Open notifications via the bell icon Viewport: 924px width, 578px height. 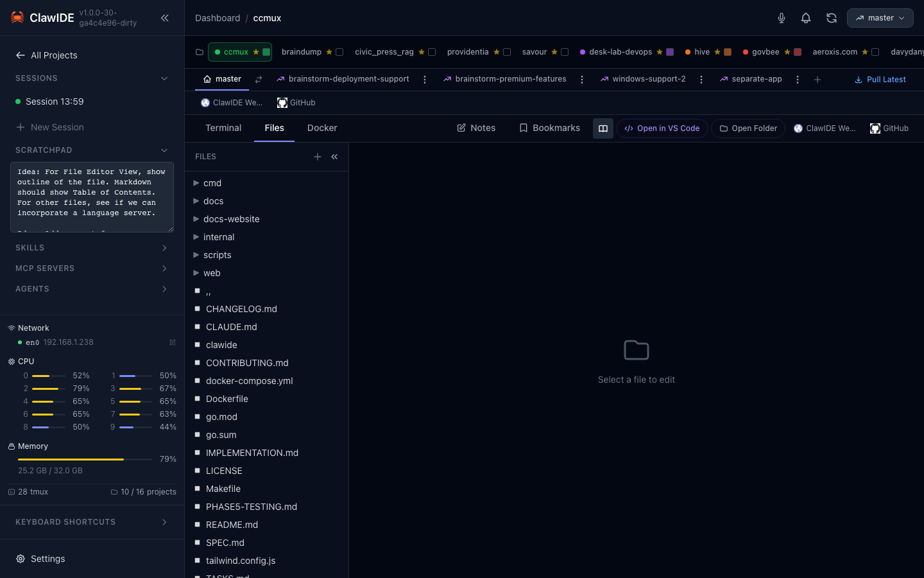coord(806,18)
